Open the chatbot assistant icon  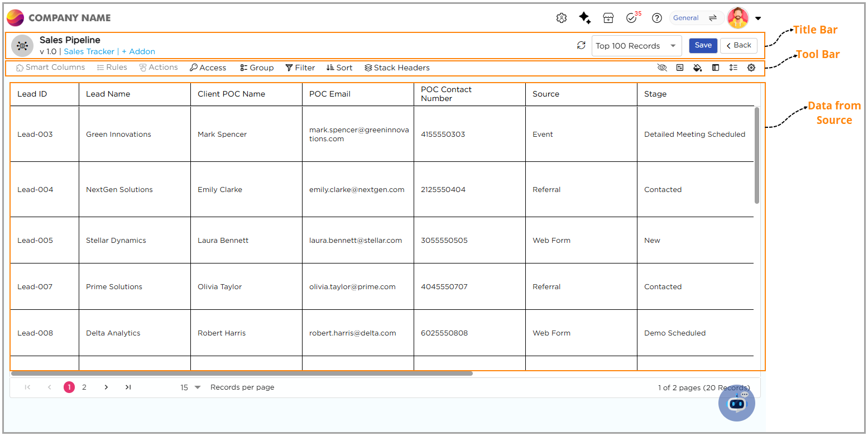[x=737, y=403]
